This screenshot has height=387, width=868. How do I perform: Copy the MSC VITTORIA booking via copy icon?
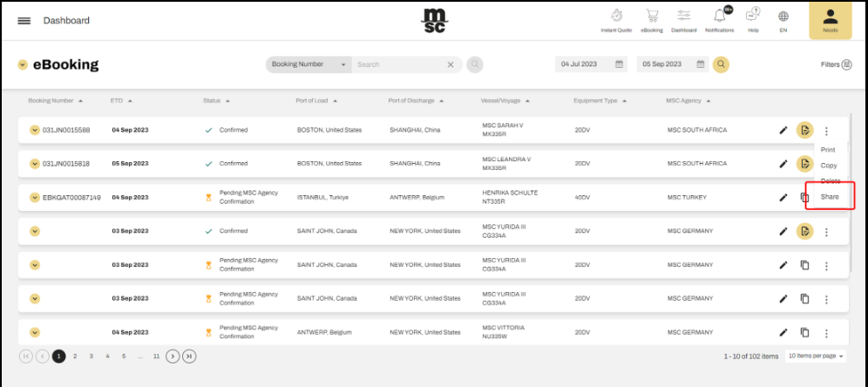[805, 333]
